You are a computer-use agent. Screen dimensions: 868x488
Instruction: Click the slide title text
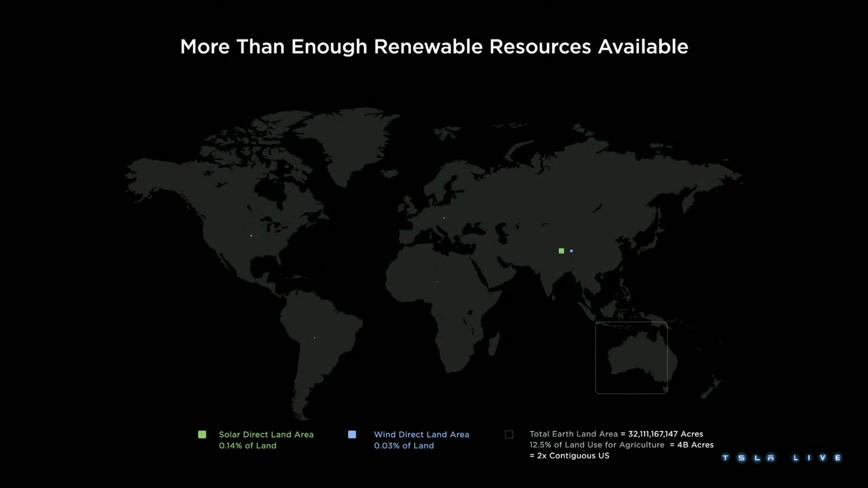coord(434,46)
